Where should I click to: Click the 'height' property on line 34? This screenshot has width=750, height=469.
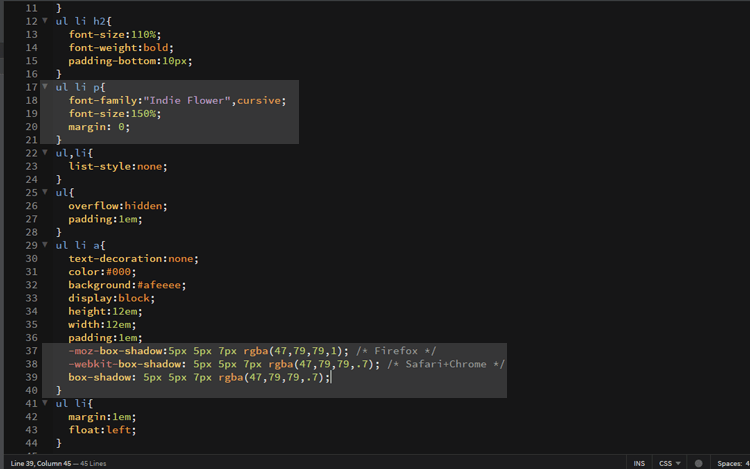point(87,311)
